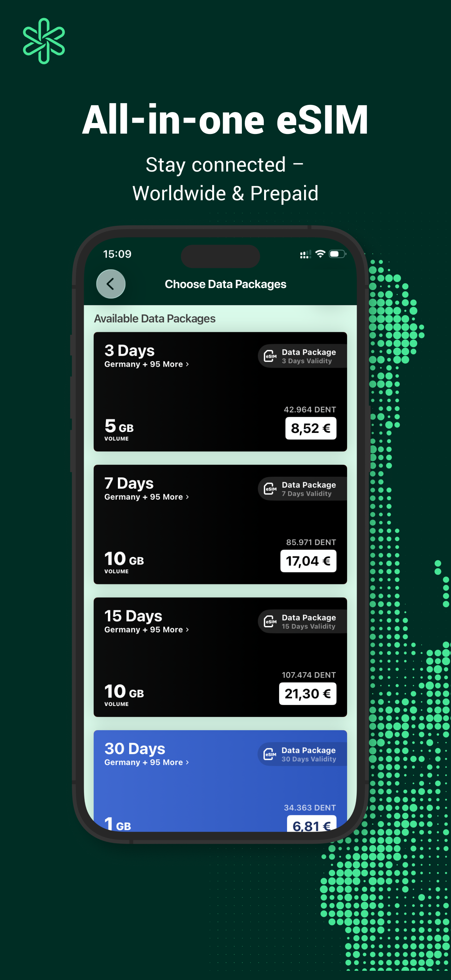Expand country list on the 15 Days package
451x980 pixels.
click(146, 630)
